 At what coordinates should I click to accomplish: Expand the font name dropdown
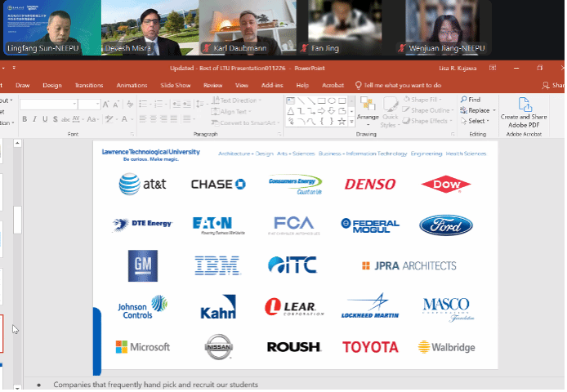click(x=73, y=105)
